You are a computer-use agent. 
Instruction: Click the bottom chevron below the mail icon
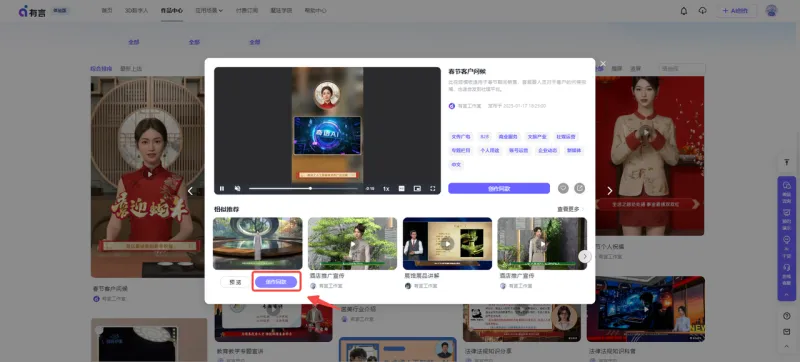point(787,347)
